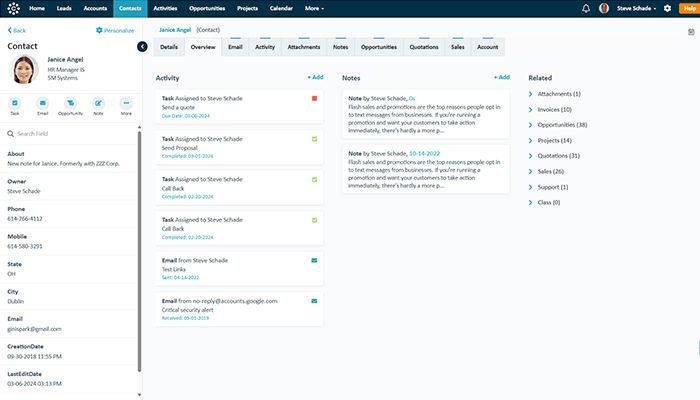Viewport: 700px width, 400px height.
Task: Click the Note quick action icon
Action: [x=98, y=104]
